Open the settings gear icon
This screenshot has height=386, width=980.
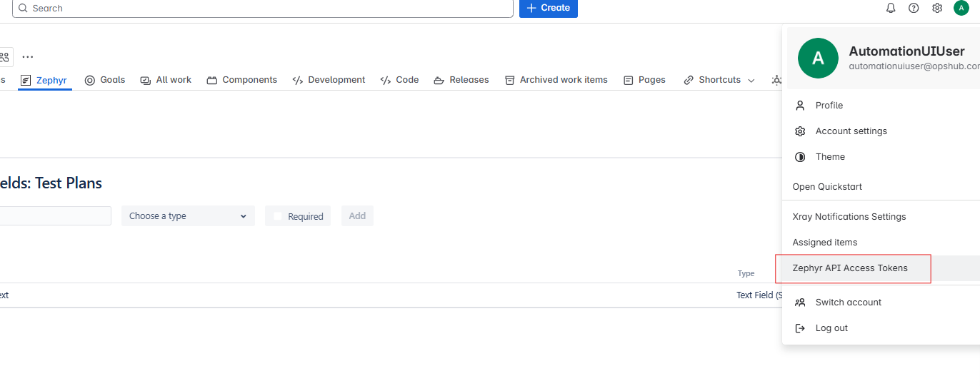[937, 8]
